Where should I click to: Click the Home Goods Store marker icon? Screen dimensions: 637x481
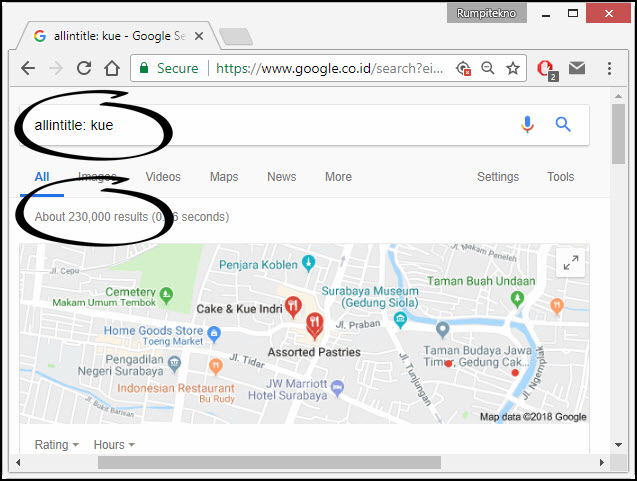pos(214,334)
